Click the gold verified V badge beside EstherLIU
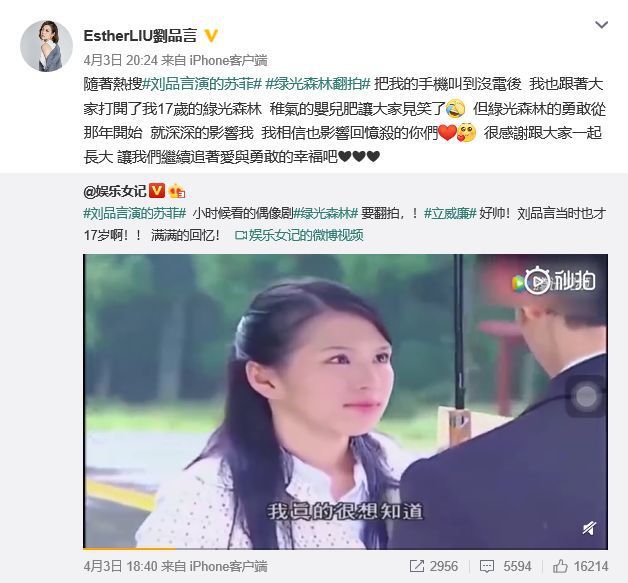628x583 pixels. (x=211, y=36)
